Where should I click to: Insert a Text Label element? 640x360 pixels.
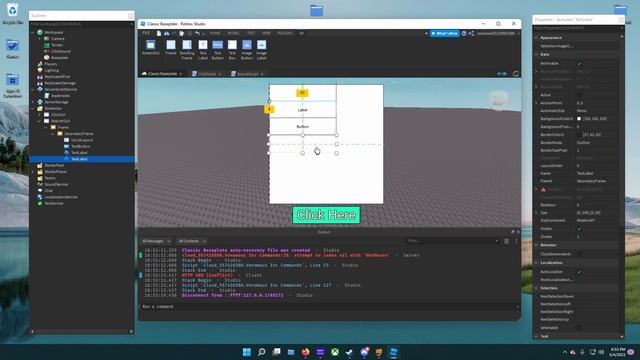[203, 49]
